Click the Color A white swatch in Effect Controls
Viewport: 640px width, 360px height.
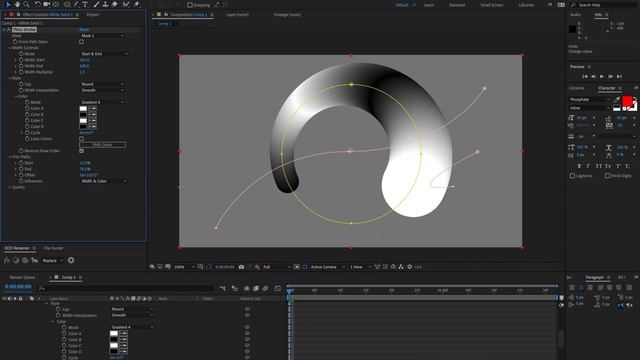click(x=83, y=108)
